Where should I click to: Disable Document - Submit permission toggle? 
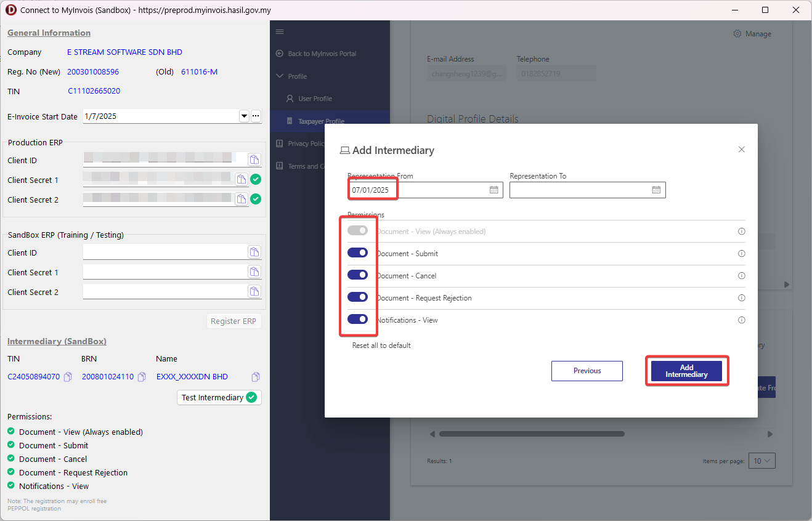[x=358, y=253]
